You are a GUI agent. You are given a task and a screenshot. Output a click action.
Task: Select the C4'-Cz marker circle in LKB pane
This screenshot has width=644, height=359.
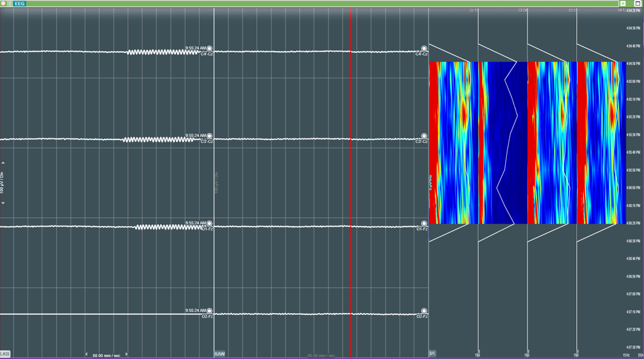pos(210,48)
